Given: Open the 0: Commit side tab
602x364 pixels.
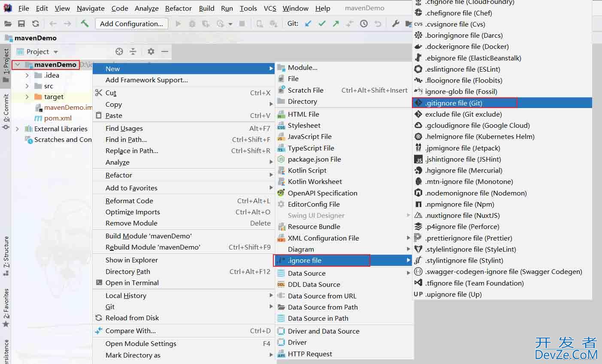Looking at the screenshot, I should pos(6,112).
